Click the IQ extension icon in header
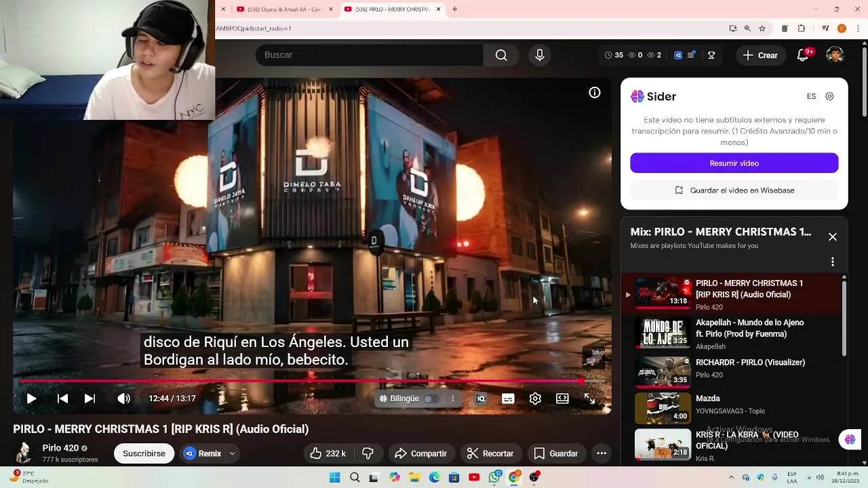868x488 pixels. point(678,56)
